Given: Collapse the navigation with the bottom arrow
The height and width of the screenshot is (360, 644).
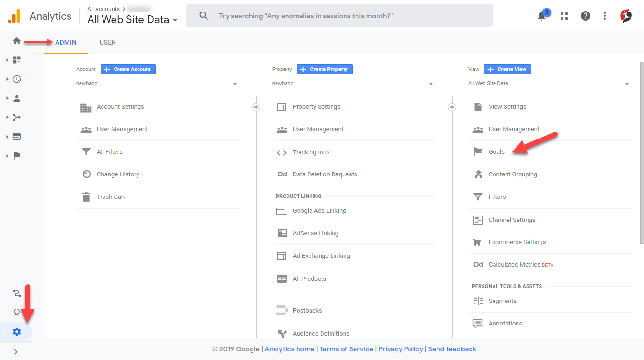Looking at the screenshot, I should click(16, 351).
